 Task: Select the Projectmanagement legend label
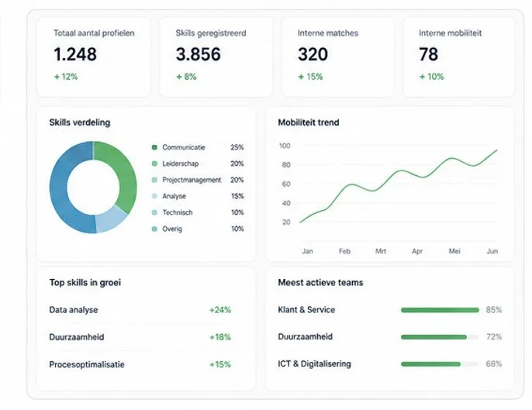192,180
